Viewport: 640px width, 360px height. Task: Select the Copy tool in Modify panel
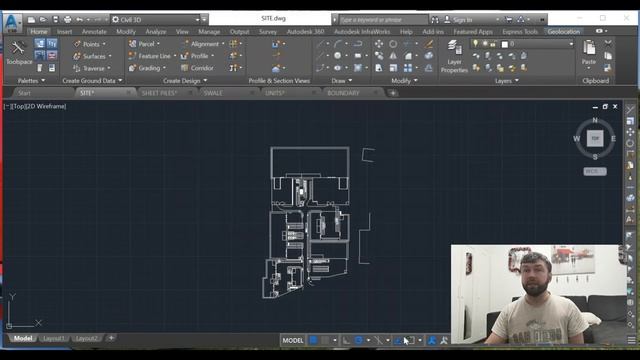tap(379, 56)
